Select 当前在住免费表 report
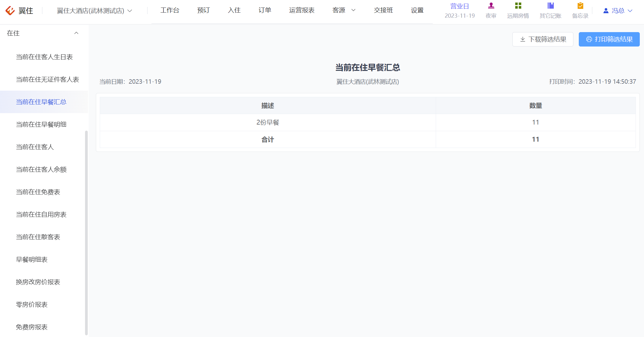This screenshot has width=644, height=337. click(x=44, y=192)
